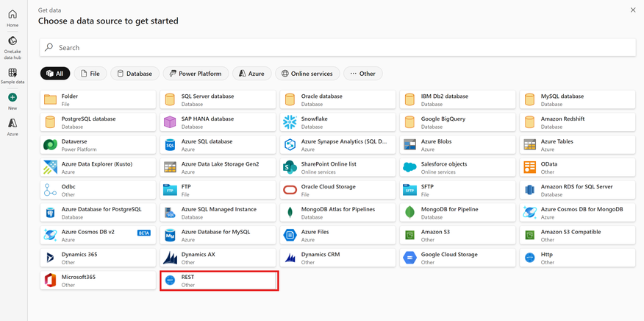Click the Oracle Cloud Storage red icon

click(x=290, y=190)
